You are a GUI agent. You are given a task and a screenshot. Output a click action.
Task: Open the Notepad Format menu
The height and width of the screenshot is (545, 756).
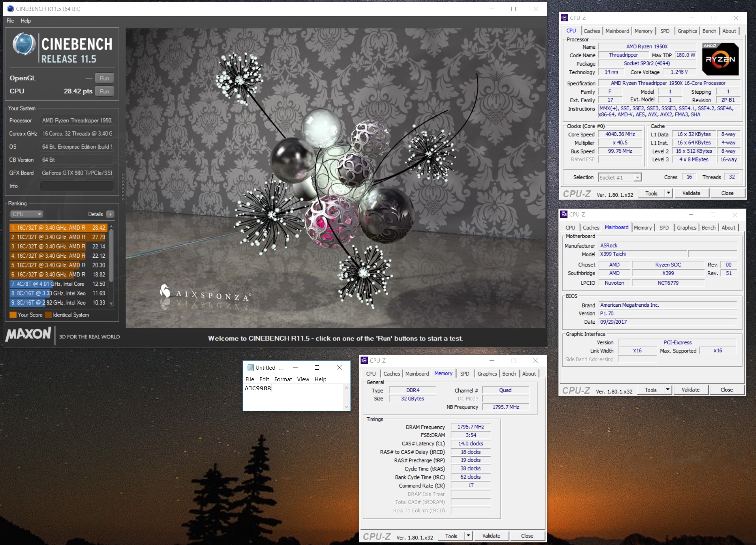tap(283, 379)
